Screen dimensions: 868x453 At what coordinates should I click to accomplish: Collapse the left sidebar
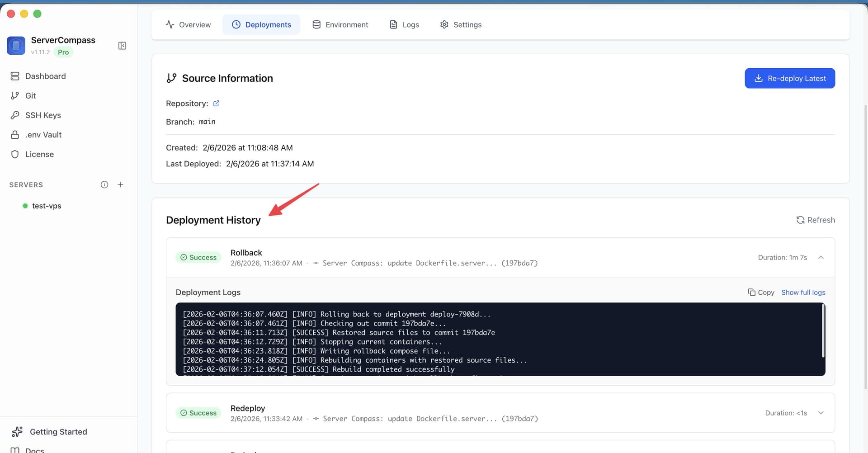[122, 45]
